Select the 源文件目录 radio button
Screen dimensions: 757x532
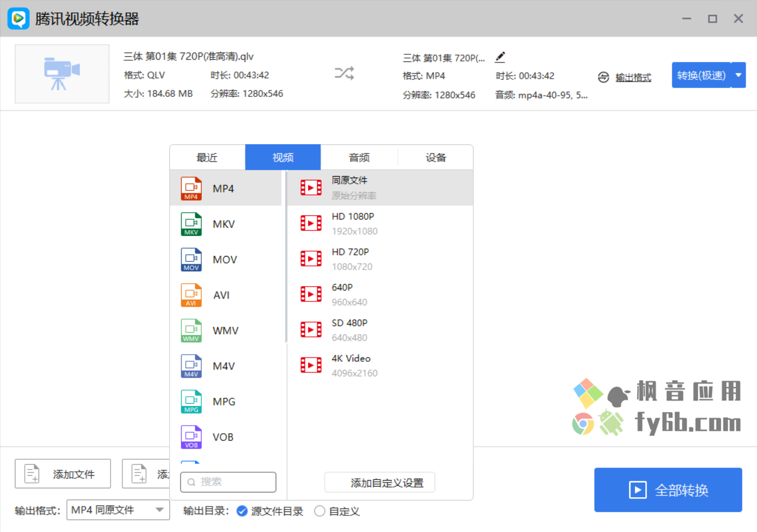point(242,511)
